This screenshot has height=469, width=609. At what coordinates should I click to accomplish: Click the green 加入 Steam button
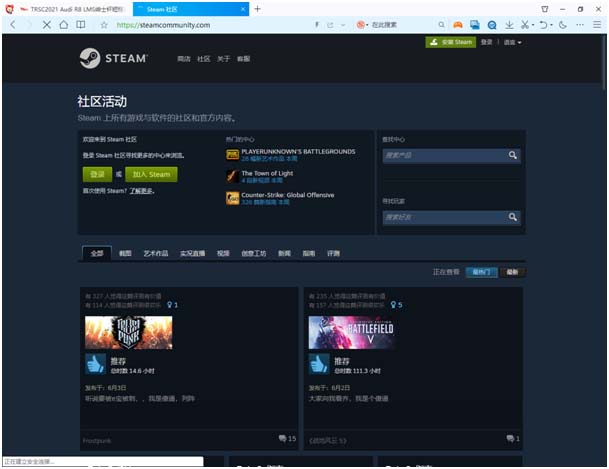click(151, 174)
